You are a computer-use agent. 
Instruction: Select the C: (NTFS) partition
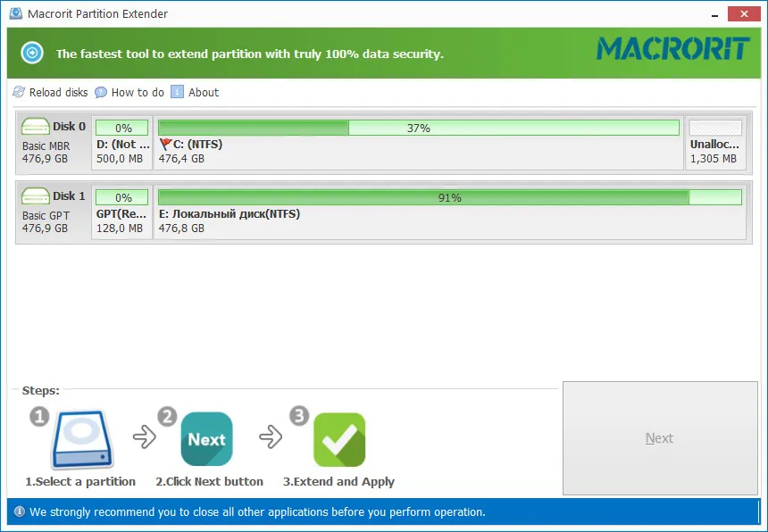419,143
